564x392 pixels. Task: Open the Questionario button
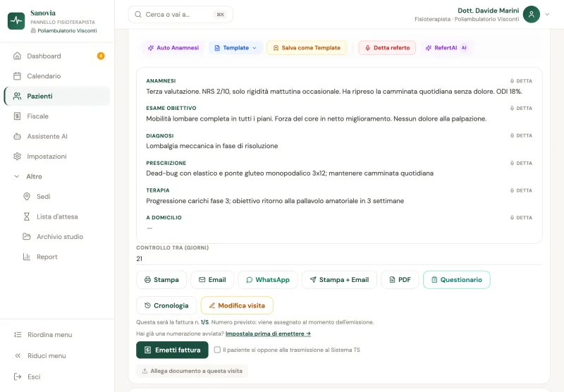point(456,280)
